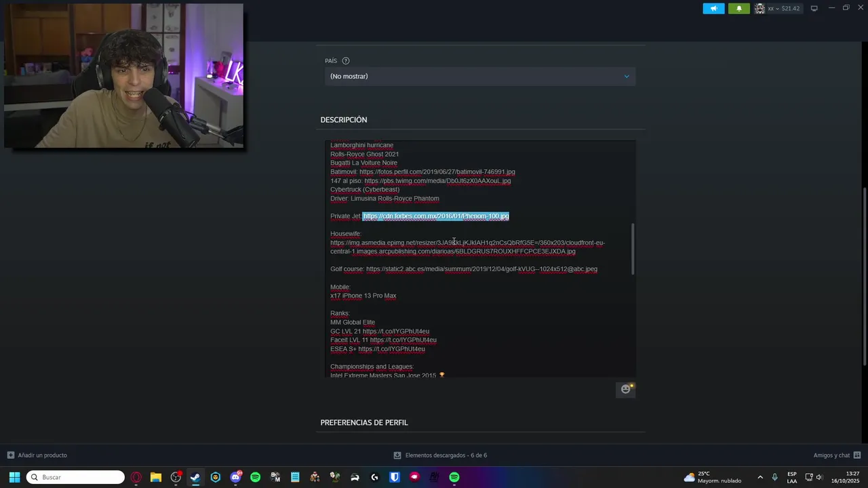Open the Windows Start menu
Screen dimensions: 868x488
(14, 477)
